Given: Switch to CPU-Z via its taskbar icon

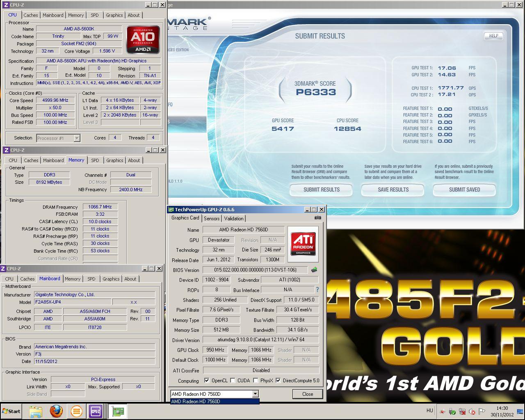Looking at the screenshot, I should coord(96,411).
